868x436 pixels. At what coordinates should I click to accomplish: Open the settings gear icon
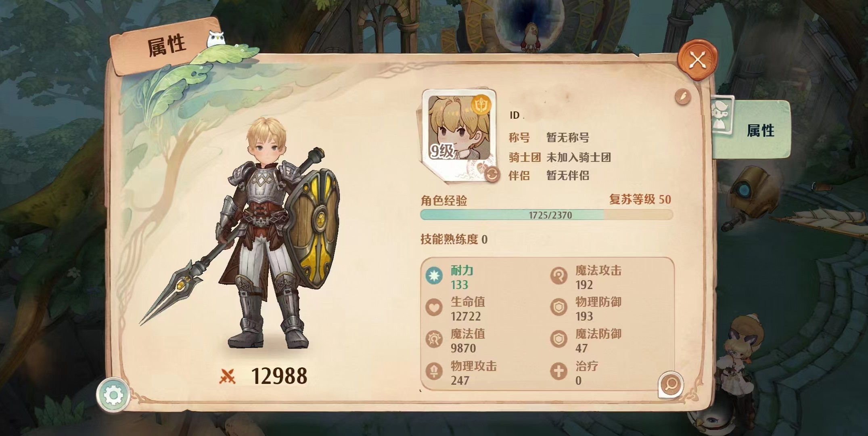(113, 394)
